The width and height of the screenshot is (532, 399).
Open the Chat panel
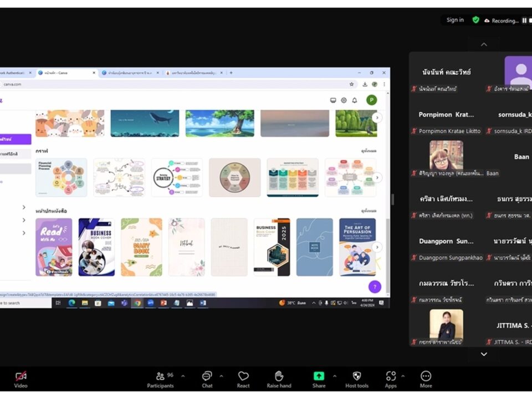click(207, 380)
